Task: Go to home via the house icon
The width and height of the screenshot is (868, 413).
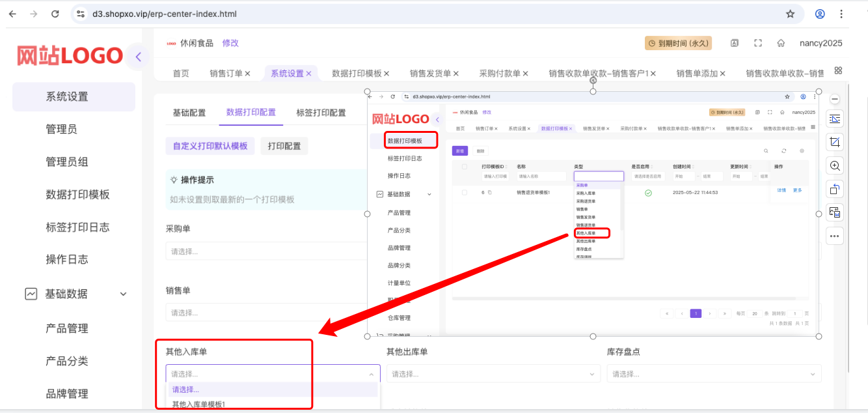Action: tap(781, 43)
